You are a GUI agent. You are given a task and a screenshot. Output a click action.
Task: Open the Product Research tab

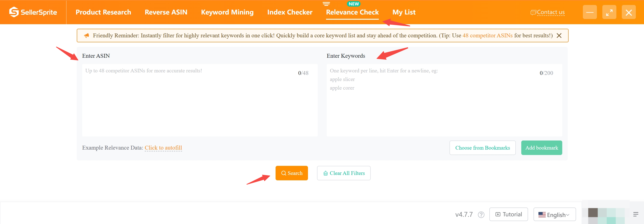tap(103, 12)
